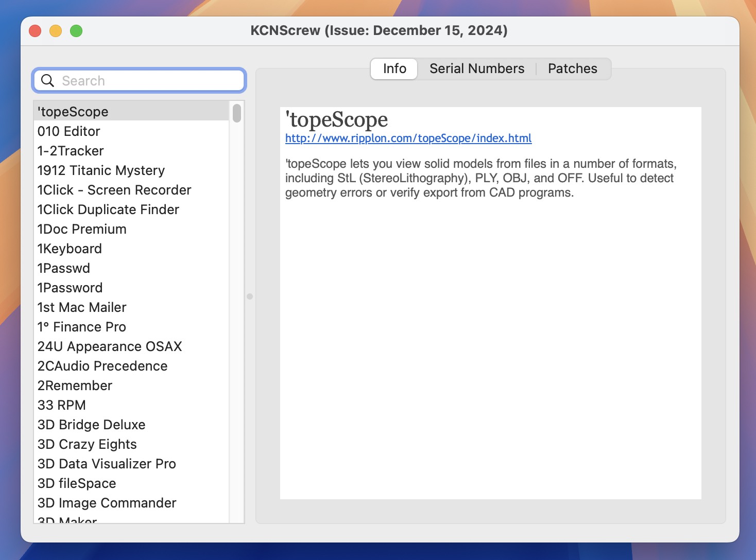Select 1Click Duplicate Finder entry
The width and height of the screenshot is (756, 560).
pyautogui.click(x=131, y=209)
